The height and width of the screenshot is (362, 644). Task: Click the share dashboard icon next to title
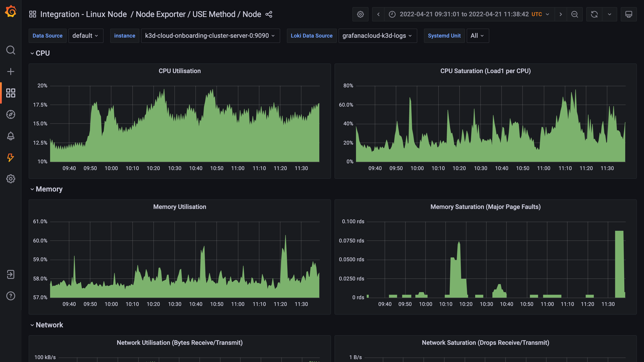pyautogui.click(x=269, y=14)
